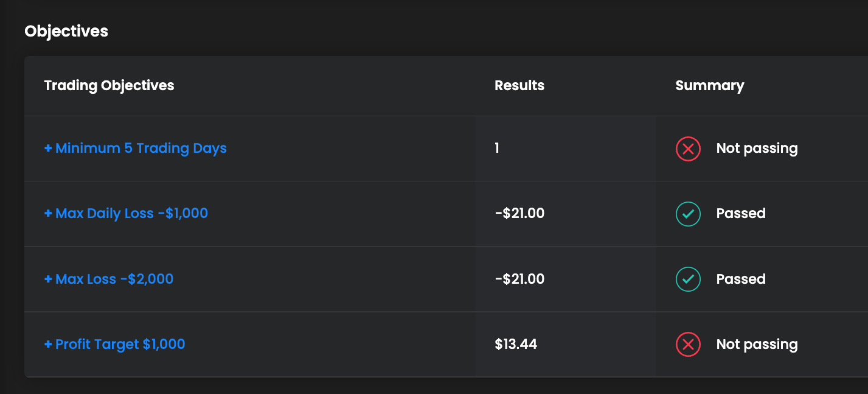Open the Max Loss -$2,000 link text
Screen dimensions: 868x394
[114, 280]
